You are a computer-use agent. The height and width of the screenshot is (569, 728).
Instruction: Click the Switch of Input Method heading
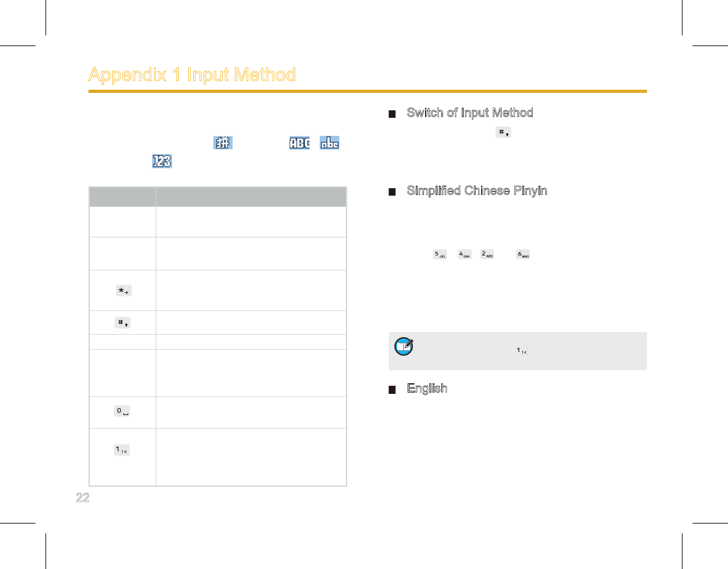(x=470, y=113)
